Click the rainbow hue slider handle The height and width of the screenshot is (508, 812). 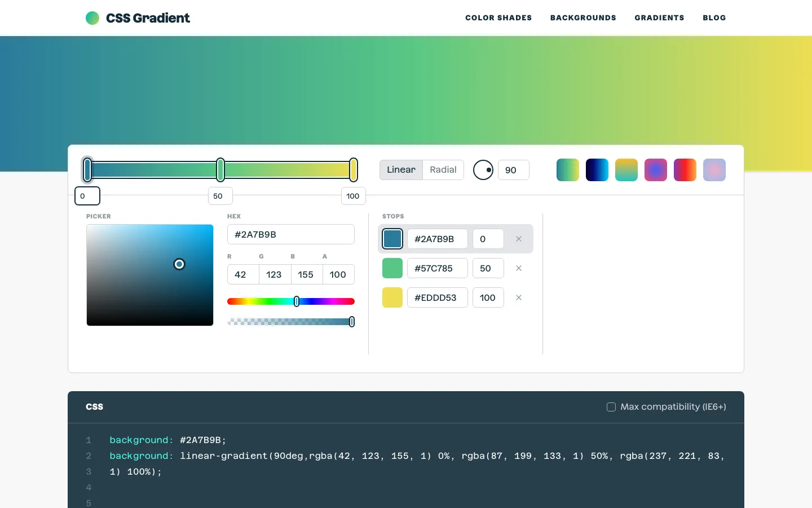297,301
